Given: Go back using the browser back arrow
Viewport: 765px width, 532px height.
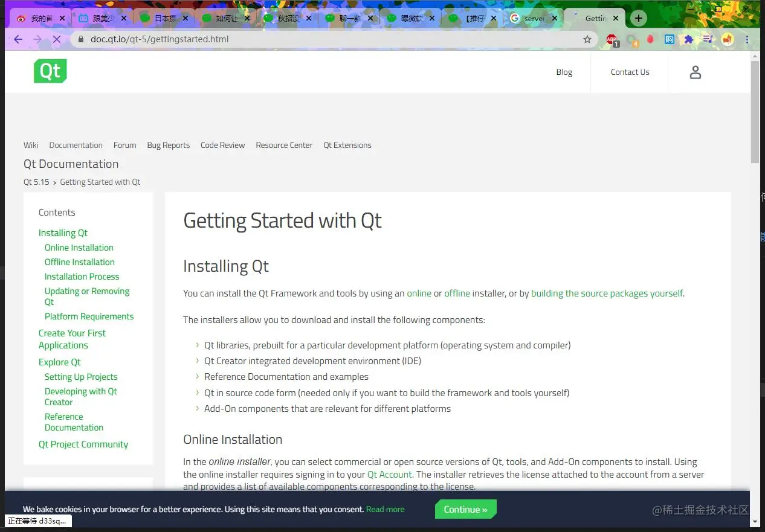Looking at the screenshot, I should click(x=18, y=39).
